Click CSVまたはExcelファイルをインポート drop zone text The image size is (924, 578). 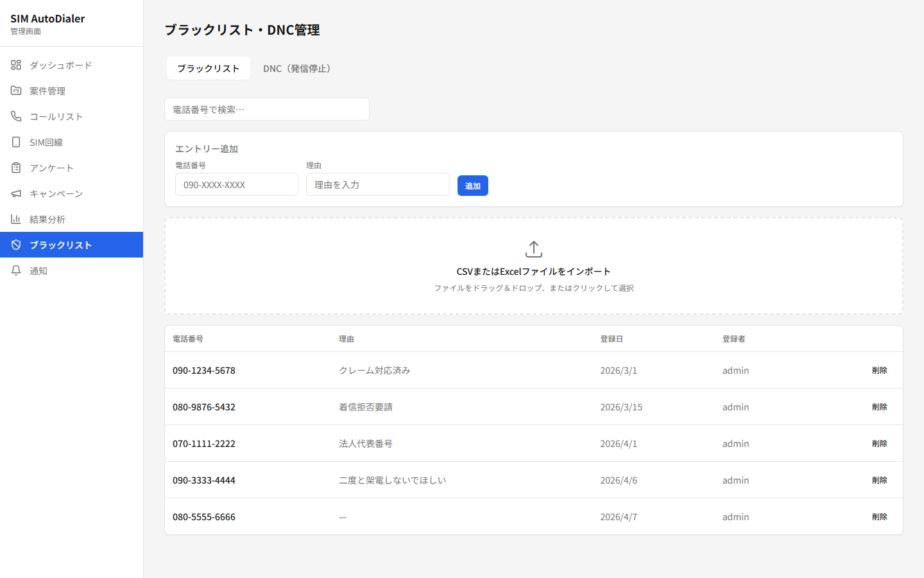tap(534, 272)
